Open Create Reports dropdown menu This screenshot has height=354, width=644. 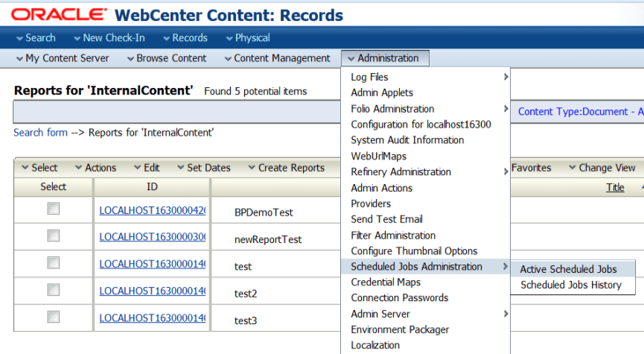287,168
